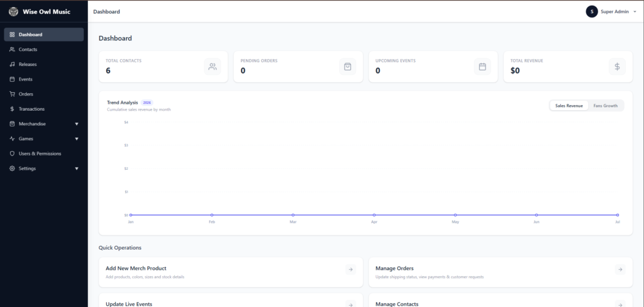The height and width of the screenshot is (307, 644).
Task: Expand the Merchandise submenu arrow
Action: click(76, 124)
